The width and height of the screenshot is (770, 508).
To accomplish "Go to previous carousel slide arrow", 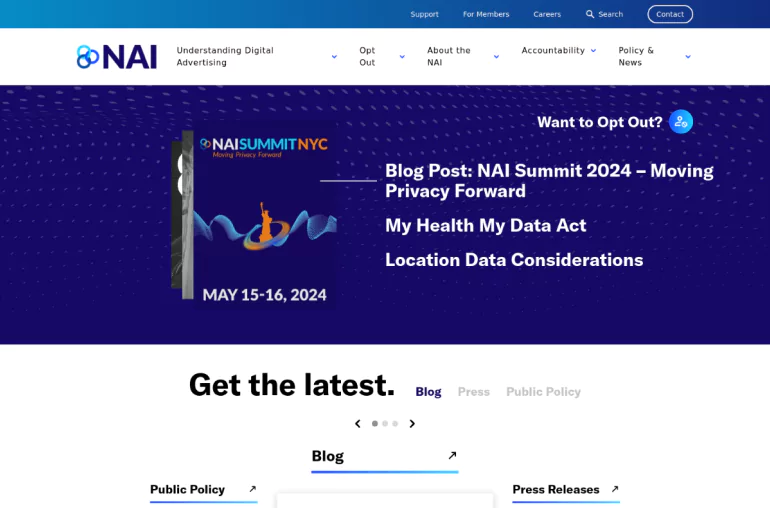I will coord(358,423).
